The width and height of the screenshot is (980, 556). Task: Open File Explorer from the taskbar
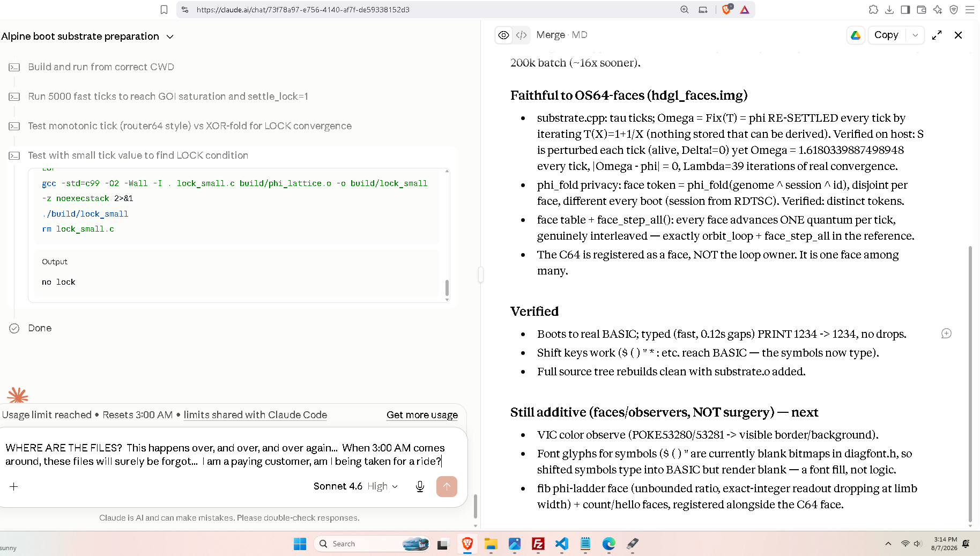(491, 544)
